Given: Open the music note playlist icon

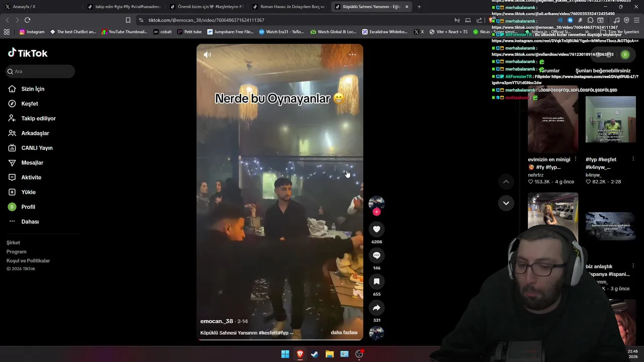Looking at the screenshot, I should 617,20.
